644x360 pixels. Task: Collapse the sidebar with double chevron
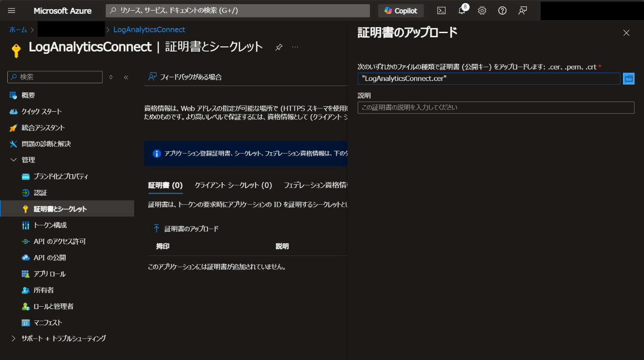[126, 77]
